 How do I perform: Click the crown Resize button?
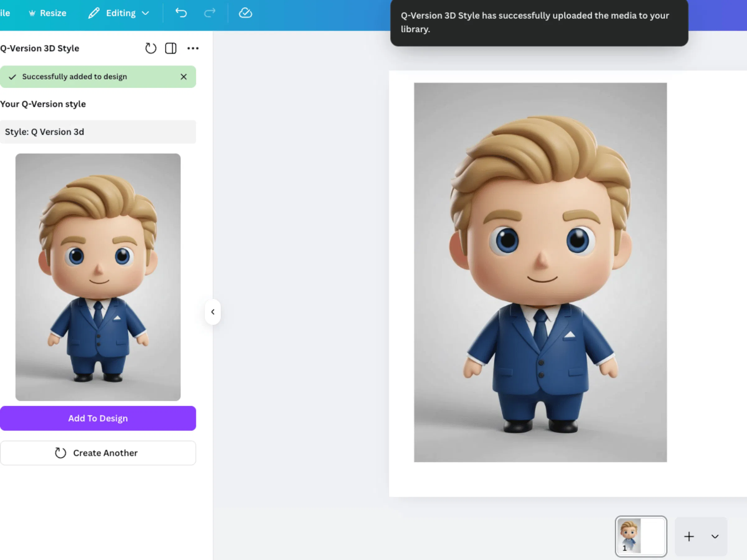[48, 13]
